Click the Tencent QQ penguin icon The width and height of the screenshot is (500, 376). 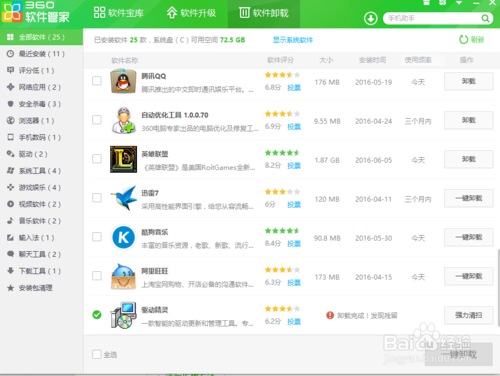tap(123, 81)
